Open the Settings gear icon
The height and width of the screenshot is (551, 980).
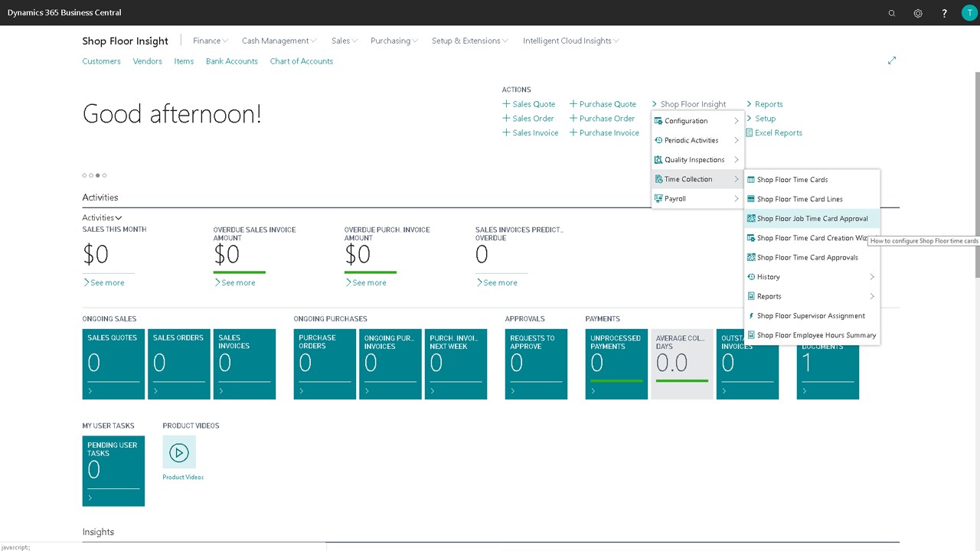(918, 13)
